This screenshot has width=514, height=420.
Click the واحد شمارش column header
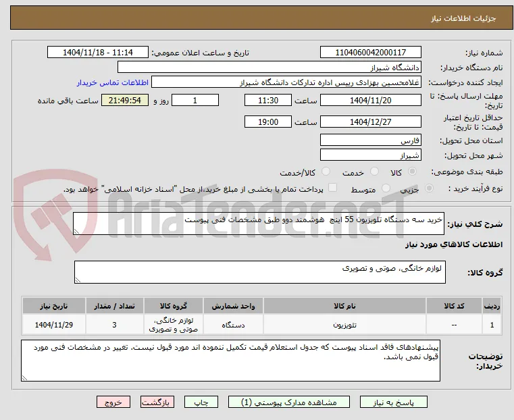(x=233, y=306)
